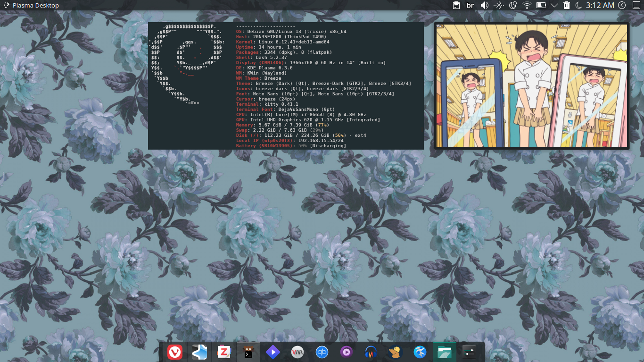
Task: Click the 'Terminal Font: DejaVuSansMono' line
Action: [x=286, y=109]
